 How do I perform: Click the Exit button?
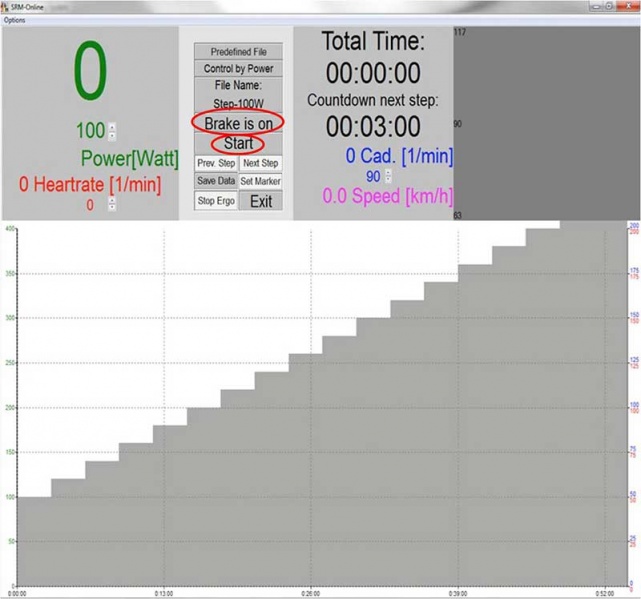[x=260, y=201]
